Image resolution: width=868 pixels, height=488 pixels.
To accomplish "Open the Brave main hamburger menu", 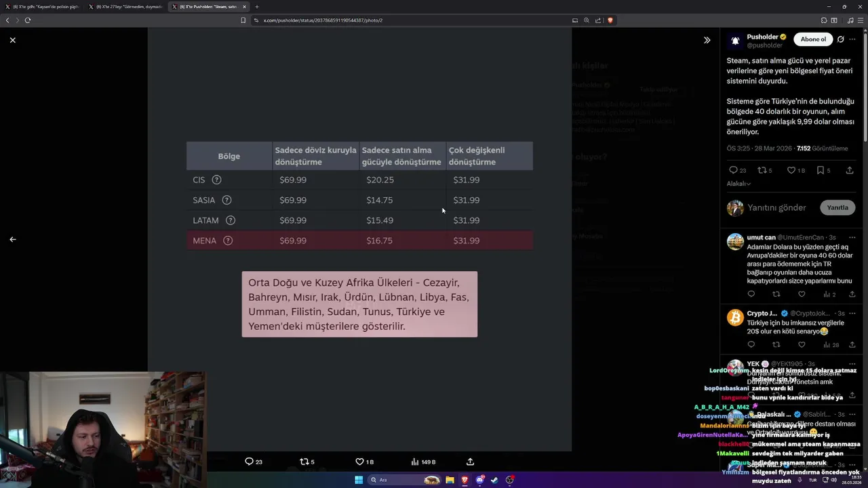I will click(861, 20).
